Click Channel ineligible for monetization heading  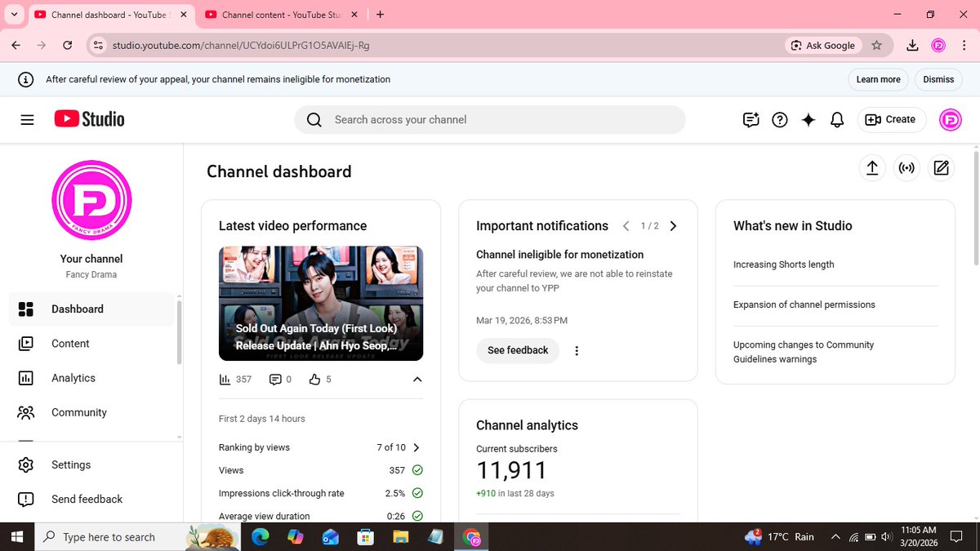pyautogui.click(x=560, y=255)
